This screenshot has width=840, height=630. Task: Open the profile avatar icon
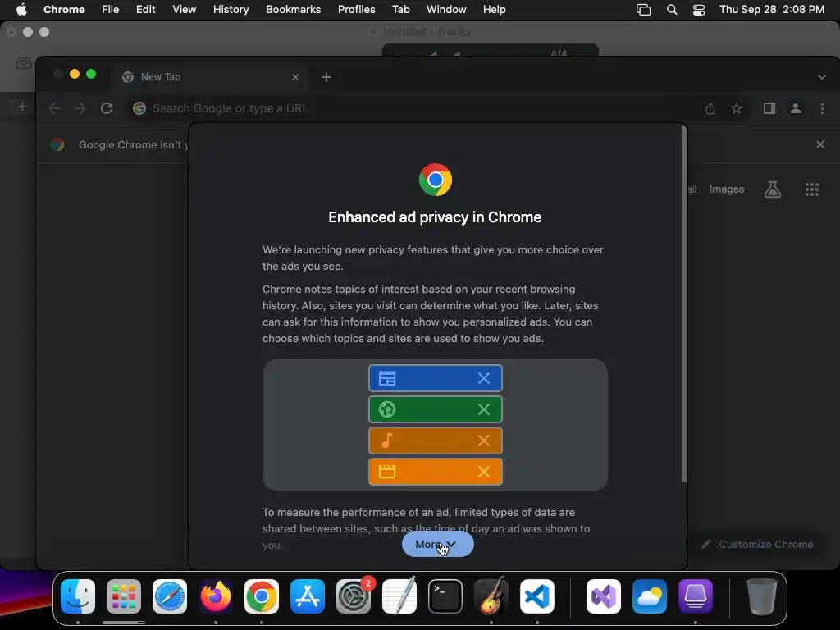[796, 109]
